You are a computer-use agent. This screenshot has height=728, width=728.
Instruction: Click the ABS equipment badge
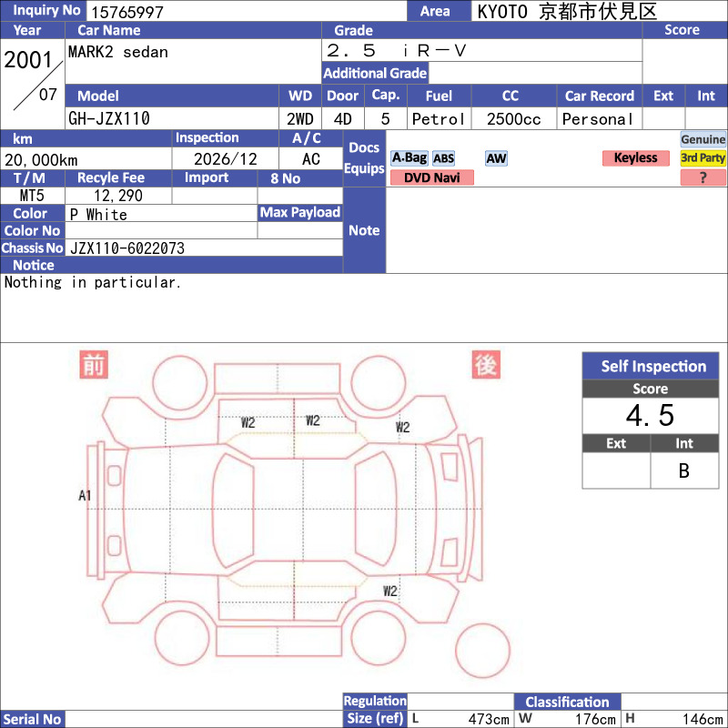pyautogui.click(x=443, y=158)
